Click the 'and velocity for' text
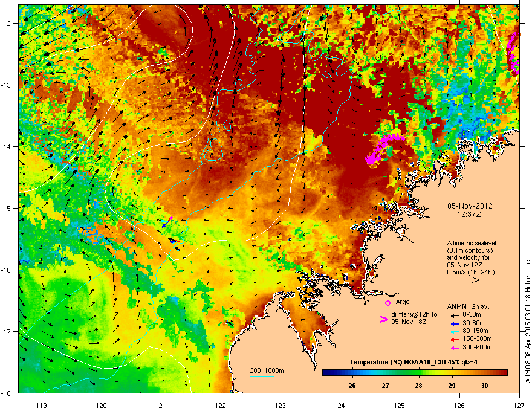Viewport: 532px width, 411px height. (468, 257)
